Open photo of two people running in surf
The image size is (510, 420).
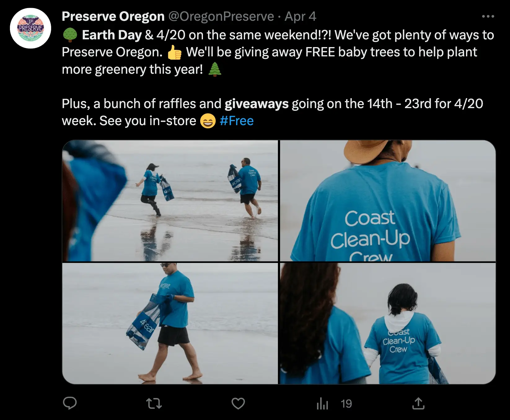[x=170, y=201]
